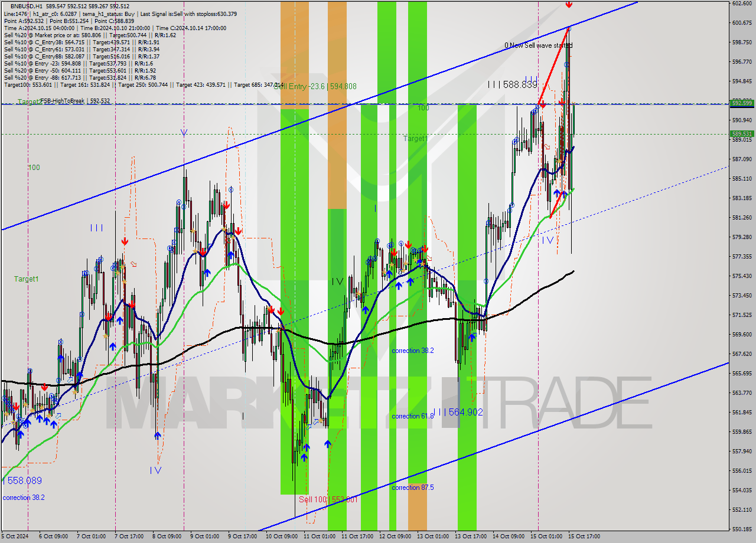Click the '13 Oct 17:00' time axis label
This screenshot has height=543, width=756.
point(470,537)
